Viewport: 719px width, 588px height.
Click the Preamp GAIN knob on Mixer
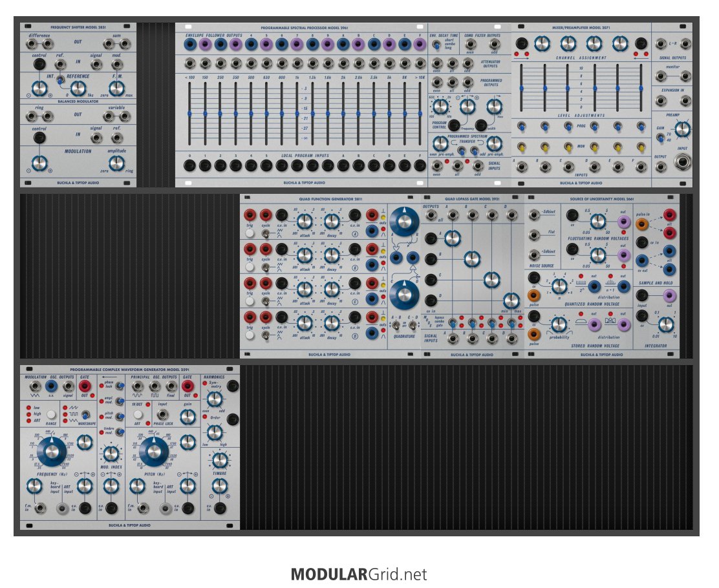(682, 129)
